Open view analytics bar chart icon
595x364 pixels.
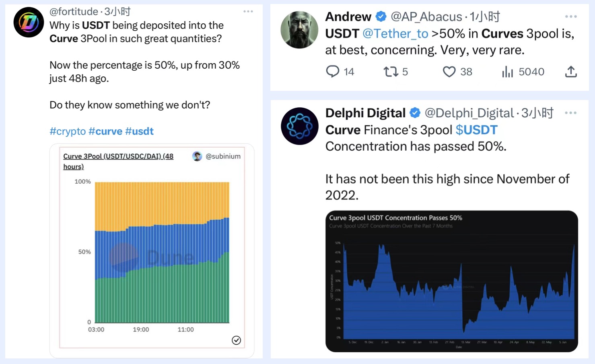point(507,72)
